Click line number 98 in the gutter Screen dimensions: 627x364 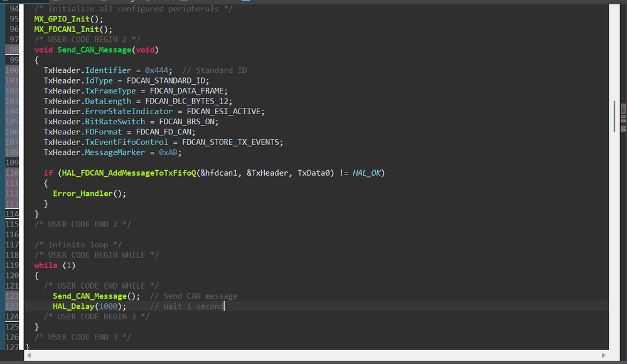14,50
